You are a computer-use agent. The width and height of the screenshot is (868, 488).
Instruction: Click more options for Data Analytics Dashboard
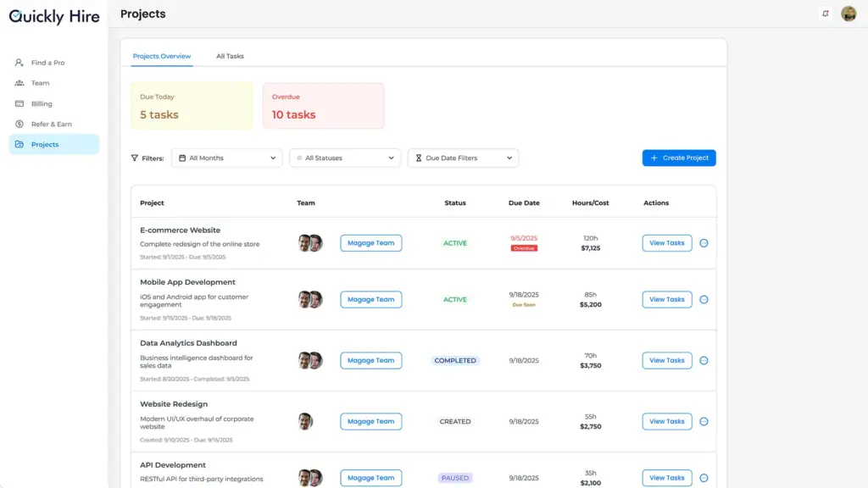pyautogui.click(x=704, y=360)
